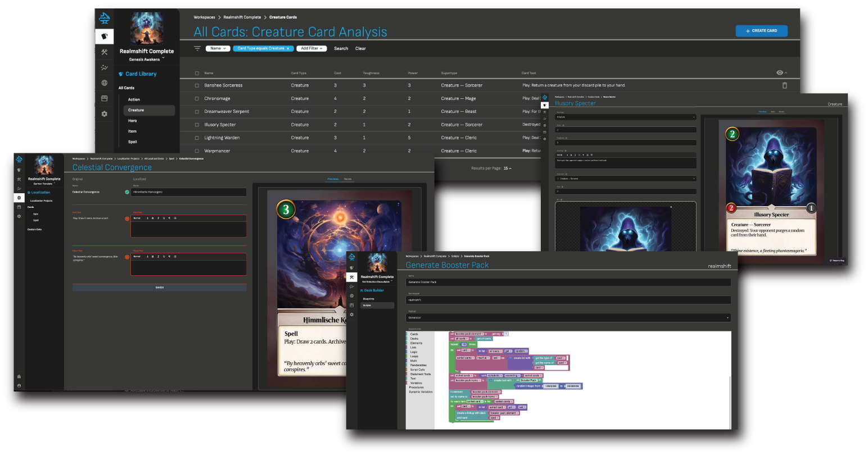
Task: Click the Realmshift app logo at top left
Action: click(x=105, y=18)
